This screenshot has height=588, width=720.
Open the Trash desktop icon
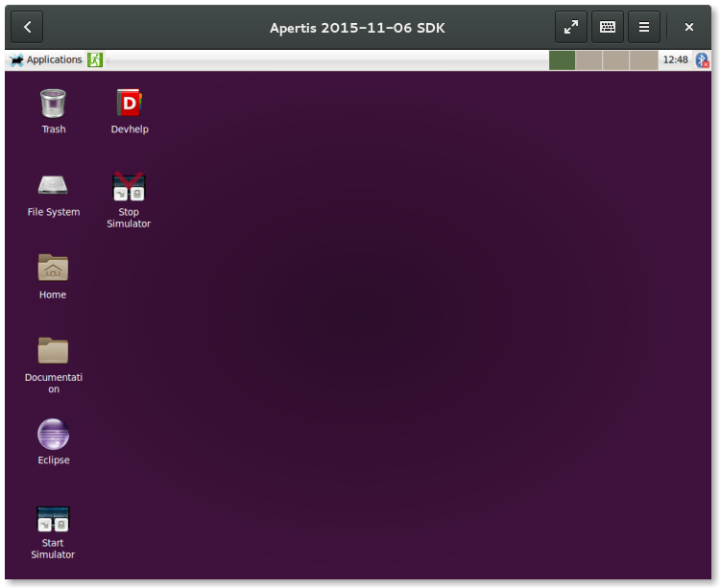click(53, 104)
